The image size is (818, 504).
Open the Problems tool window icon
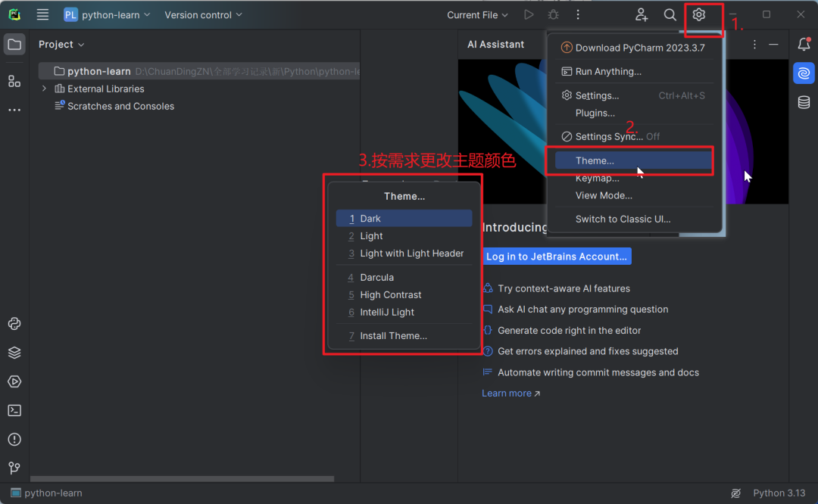point(14,440)
